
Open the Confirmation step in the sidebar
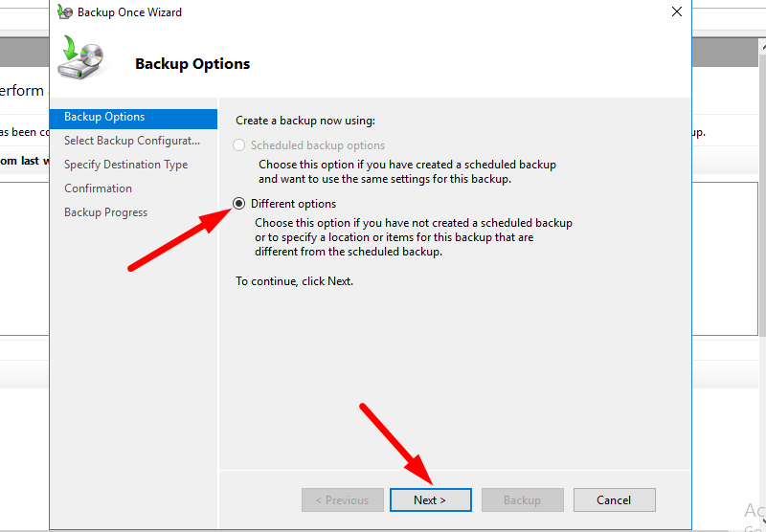[x=98, y=188]
